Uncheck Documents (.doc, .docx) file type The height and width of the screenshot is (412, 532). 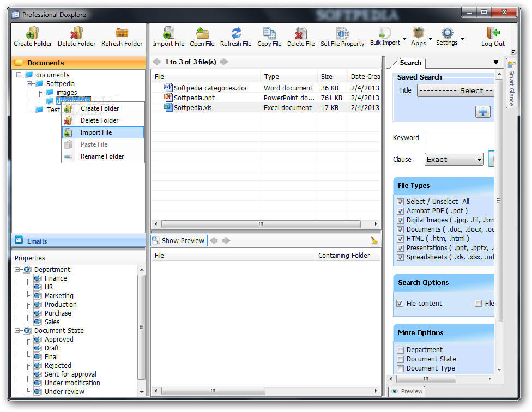pos(400,229)
